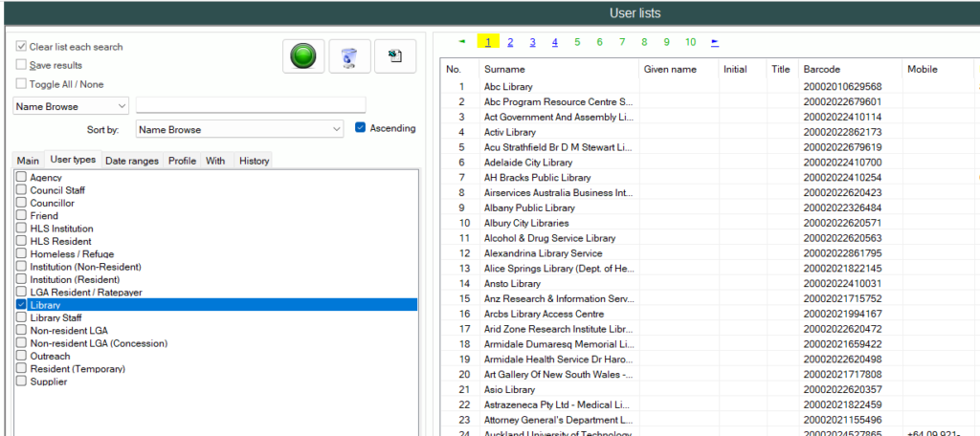The width and height of the screenshot is (980, 436).
Task: Click the Mobile column header
Action: pyautogui.click(x=938, y=70)
